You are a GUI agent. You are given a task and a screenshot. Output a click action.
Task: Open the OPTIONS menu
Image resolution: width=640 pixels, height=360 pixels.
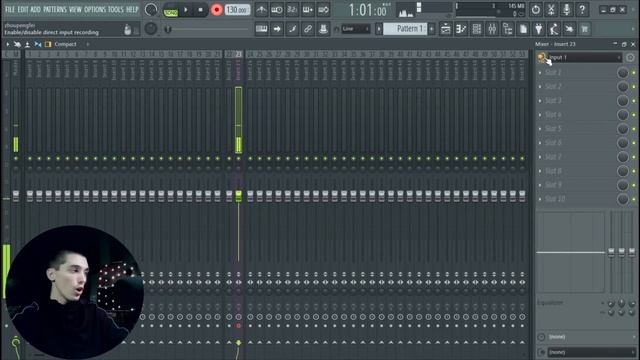coord(95,9)
